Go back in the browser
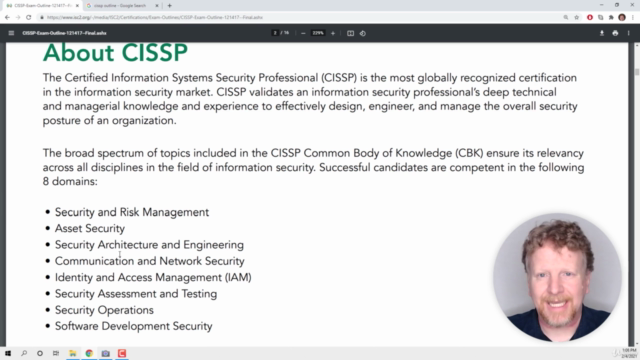 [7, 17]
